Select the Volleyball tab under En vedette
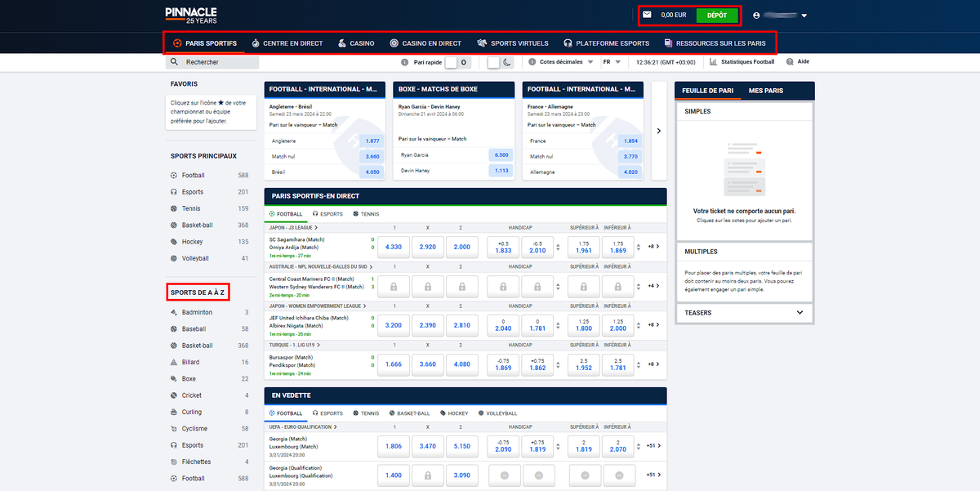 coord(497,413)
